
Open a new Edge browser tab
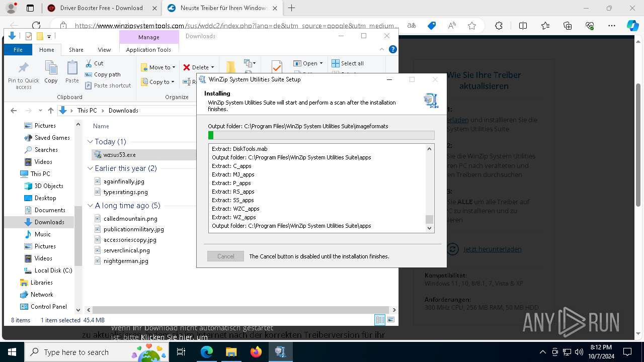291,8
